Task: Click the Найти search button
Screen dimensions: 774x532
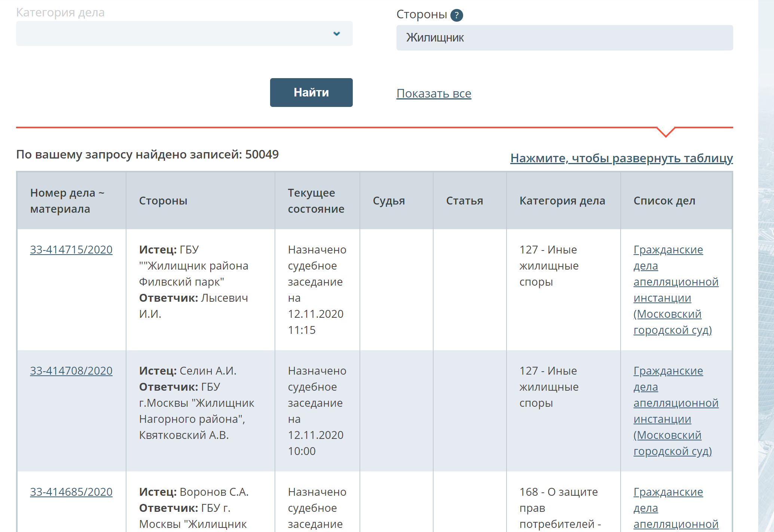Action: [311, 92]
